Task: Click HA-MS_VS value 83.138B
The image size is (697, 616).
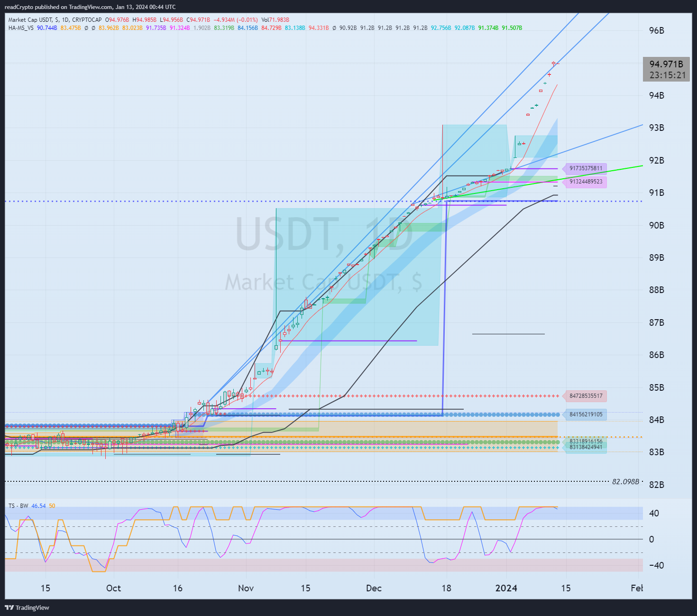Action: point(295,28)
